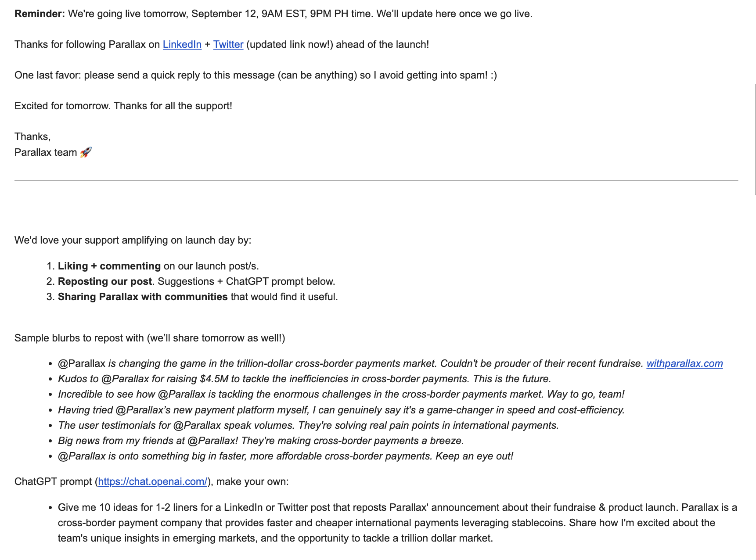
Task: Click the "Having tried @Parallax's" blurb
Action: (x=341, y=410)
